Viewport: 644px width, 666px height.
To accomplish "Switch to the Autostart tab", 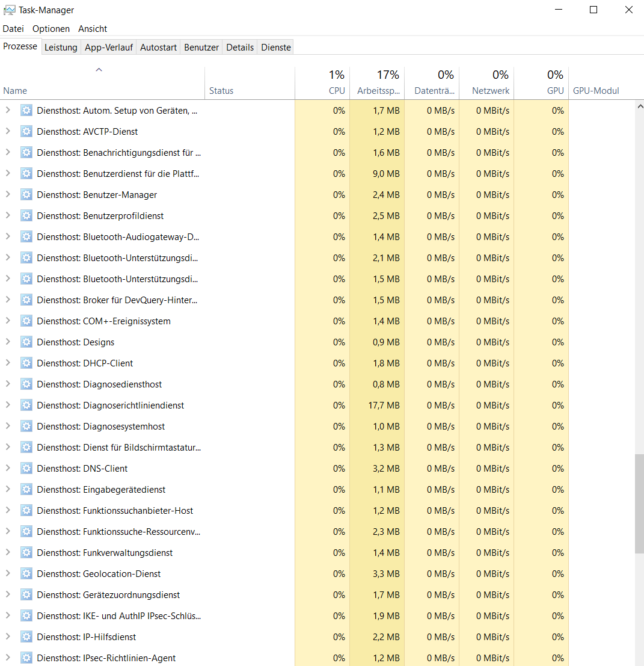I will coord(158,47).
